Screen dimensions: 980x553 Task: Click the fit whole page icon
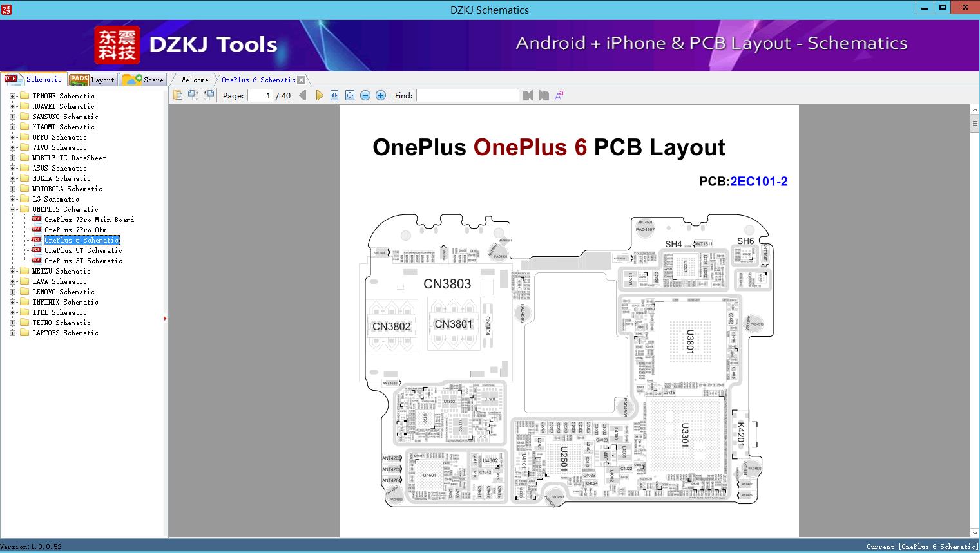pos(349,95)
